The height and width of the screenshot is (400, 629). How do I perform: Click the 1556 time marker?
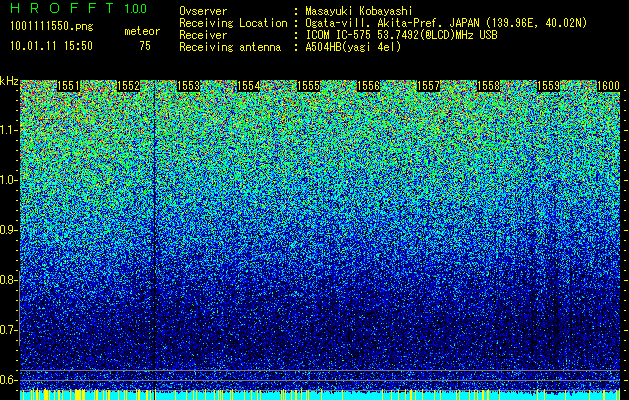coord(369,86)
